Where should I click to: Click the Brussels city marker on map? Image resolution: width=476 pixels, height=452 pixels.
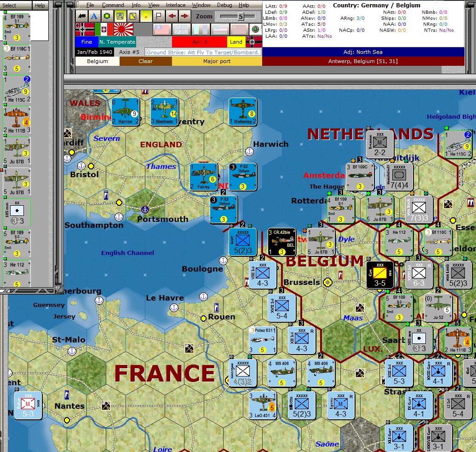[327, 282]
